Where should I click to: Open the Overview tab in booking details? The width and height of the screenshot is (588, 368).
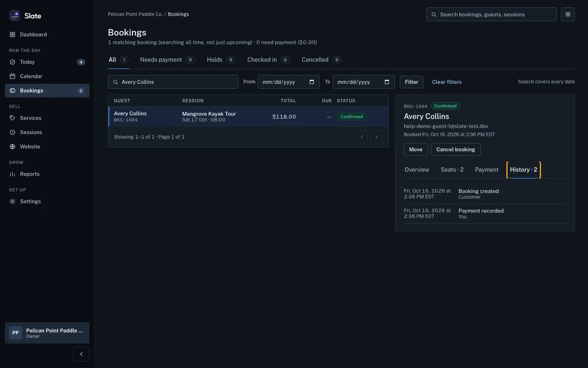[x=417, y=170]
